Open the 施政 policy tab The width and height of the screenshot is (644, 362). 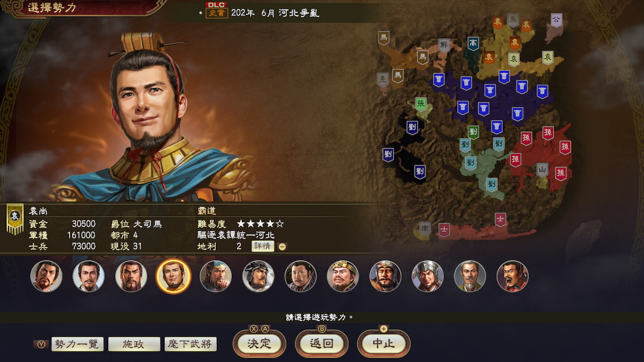[x=134, y=344]
